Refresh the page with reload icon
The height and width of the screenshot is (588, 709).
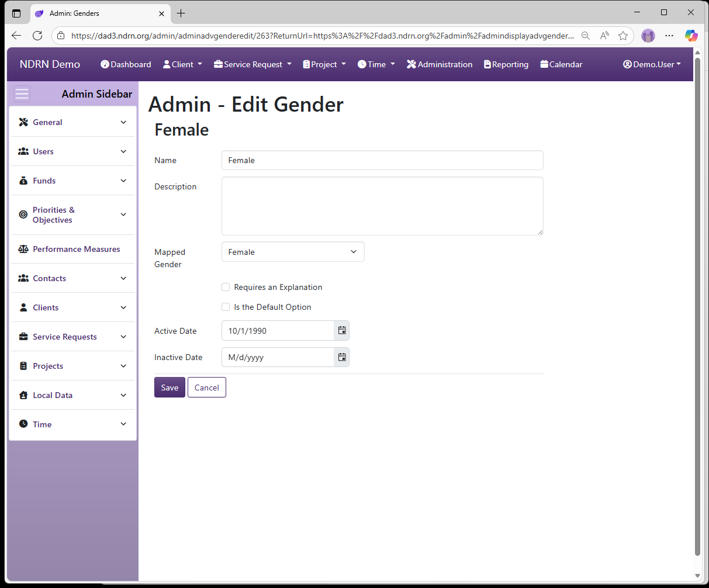coord(37,36)
